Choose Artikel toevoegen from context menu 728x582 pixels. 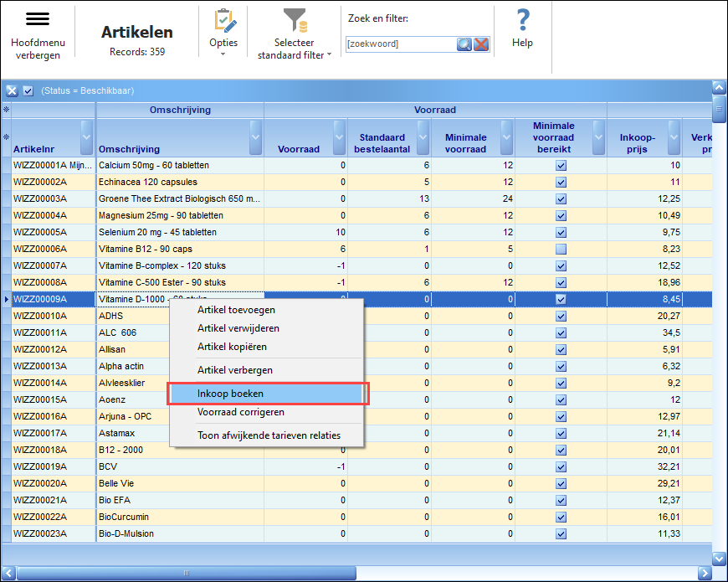click(266, 310)
